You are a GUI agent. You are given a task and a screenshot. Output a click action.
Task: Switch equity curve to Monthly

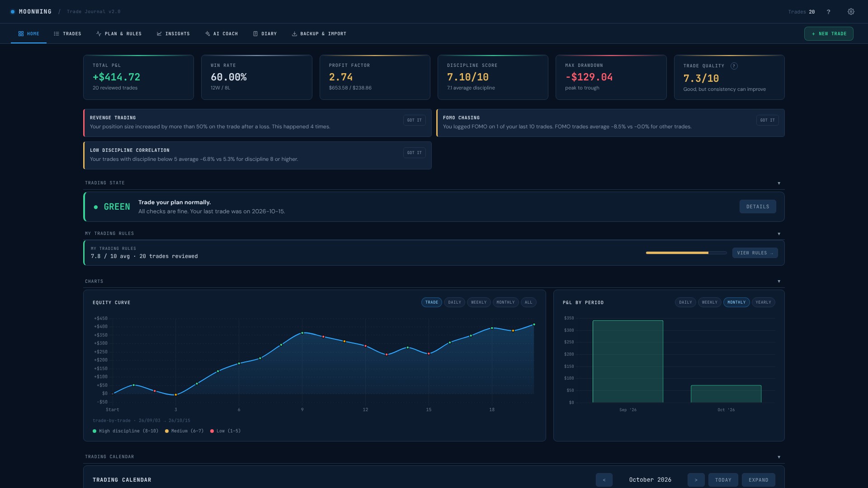tap(505, 302)
